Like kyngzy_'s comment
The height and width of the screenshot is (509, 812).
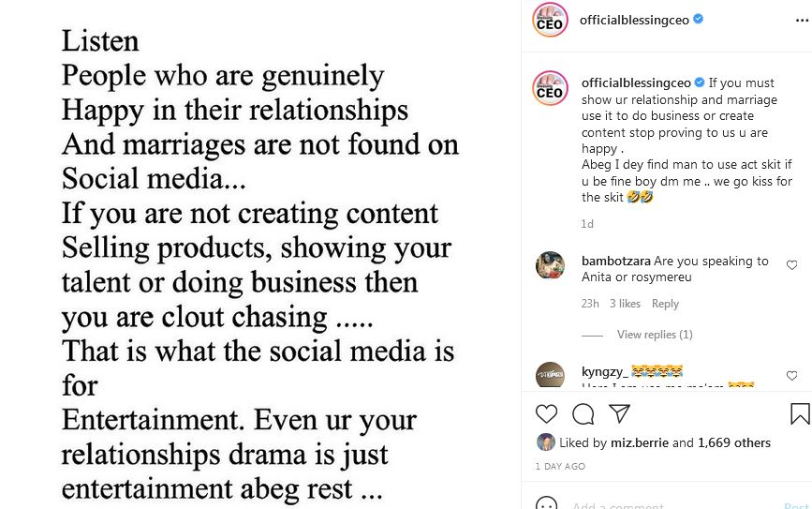(x=792, y=376)
